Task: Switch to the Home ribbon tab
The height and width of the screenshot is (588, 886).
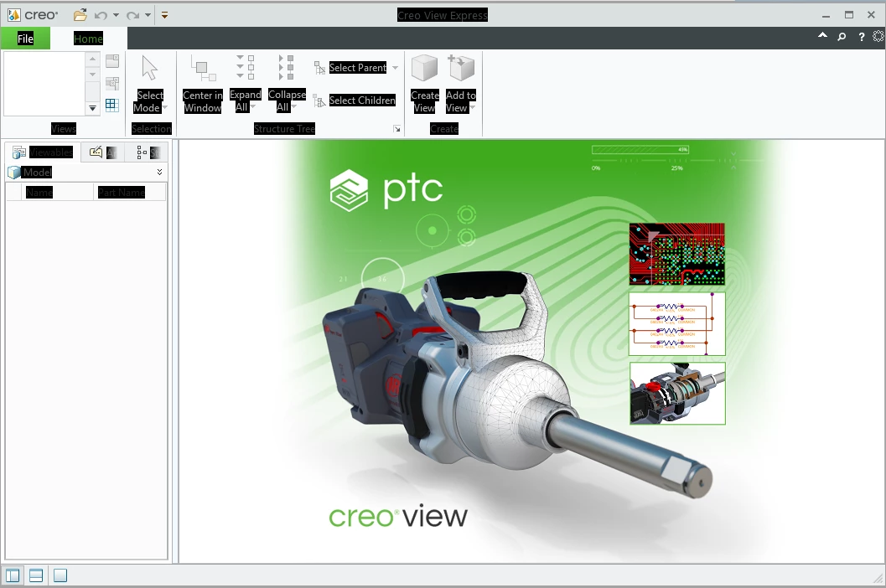Action: [x=88, y=39]
